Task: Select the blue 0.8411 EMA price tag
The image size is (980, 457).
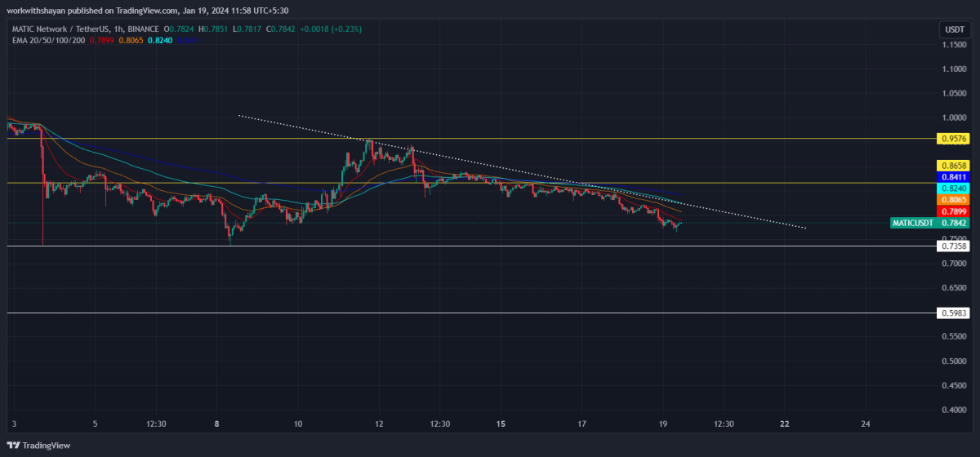Action: (x=953, y=176)
